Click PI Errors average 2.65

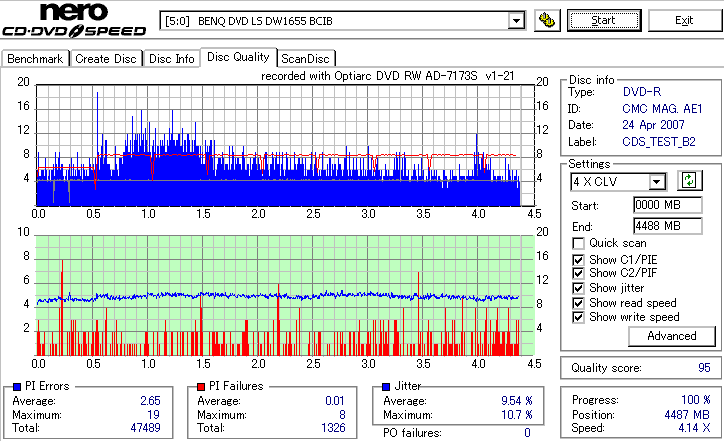coord(151,400)
